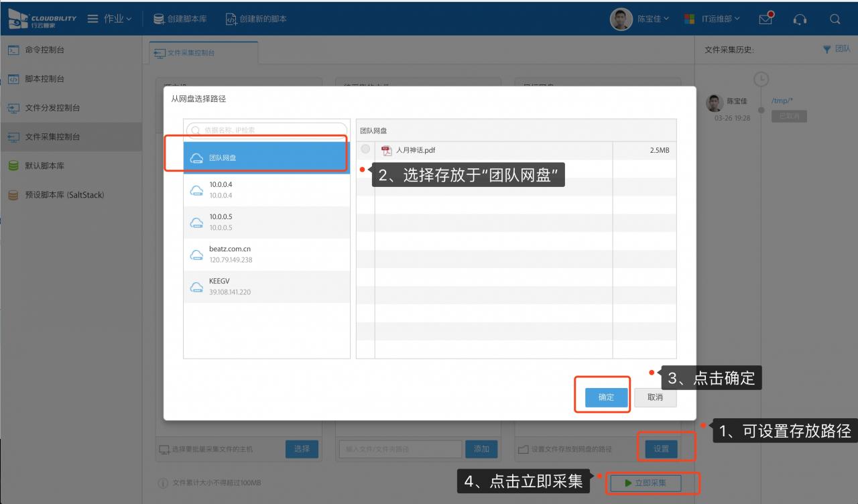Select the radio button for 人月神话.pdf
The image size is (858, 504).
[365, 149]
